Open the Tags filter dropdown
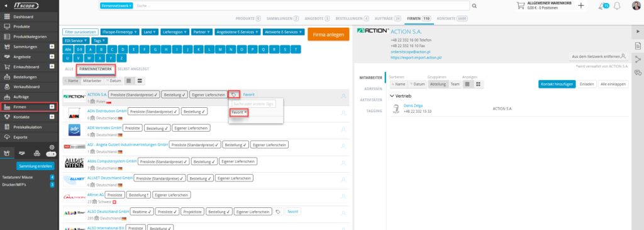The height and width of the screenshot is (230, 644). [99, 41]
